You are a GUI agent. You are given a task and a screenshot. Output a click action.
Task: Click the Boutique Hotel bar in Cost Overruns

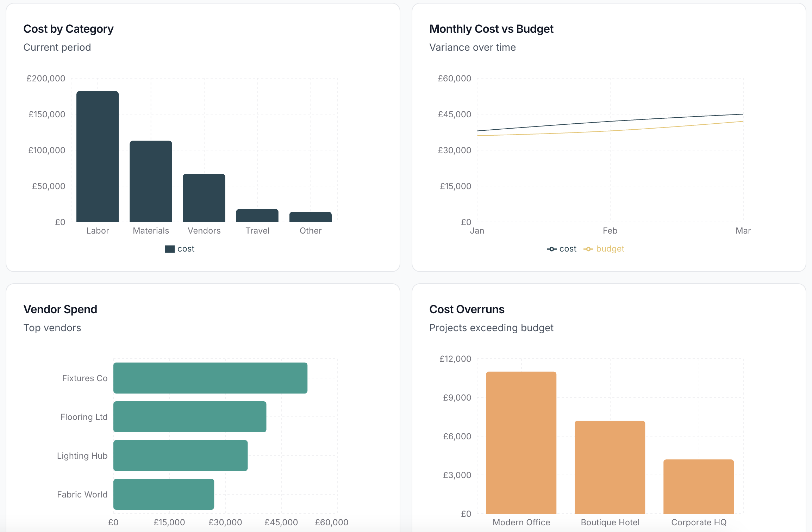coord(610,465)
